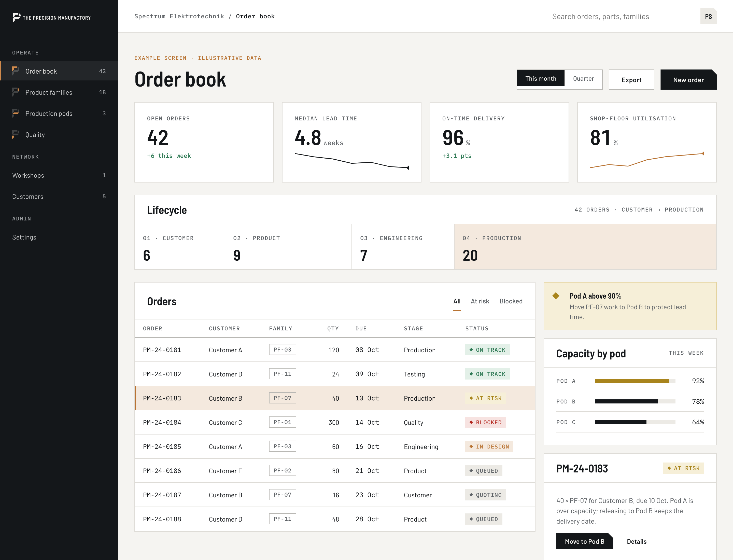Click the Production pods sidebar icon
Image resolution: width=733 pixels, height=560 pixels.
(x=16, y=113)
